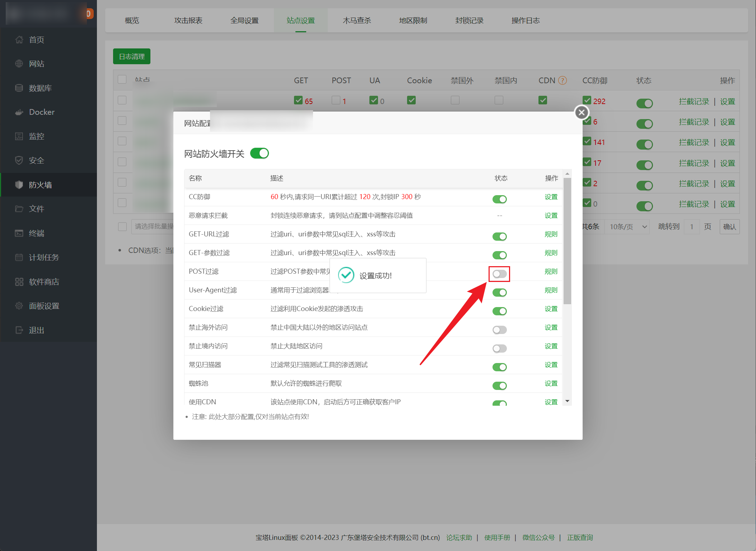
Task: Click the dialog rule list scrollbar thumb
Action: pyautogui.click(x=567, y=241)
